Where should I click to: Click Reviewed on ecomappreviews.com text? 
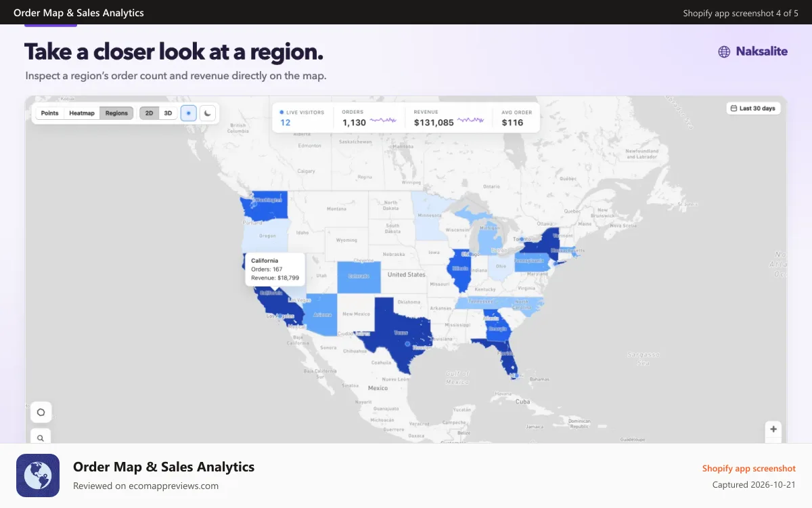click(145, 486)
